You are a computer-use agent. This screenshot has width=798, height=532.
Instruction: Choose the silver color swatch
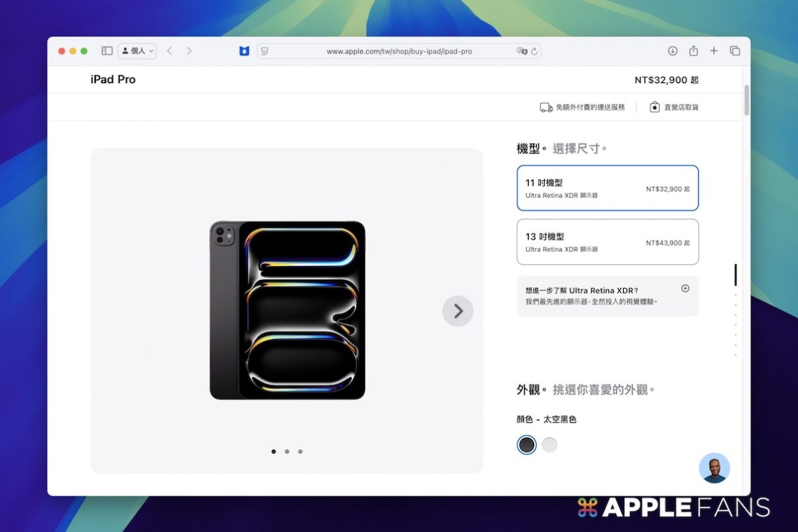(x=549, y=445)
